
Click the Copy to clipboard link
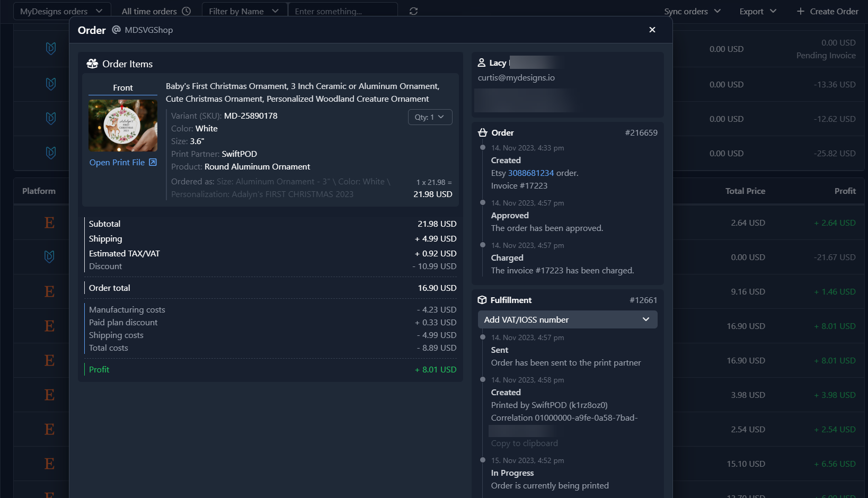[x=524, y=443]
